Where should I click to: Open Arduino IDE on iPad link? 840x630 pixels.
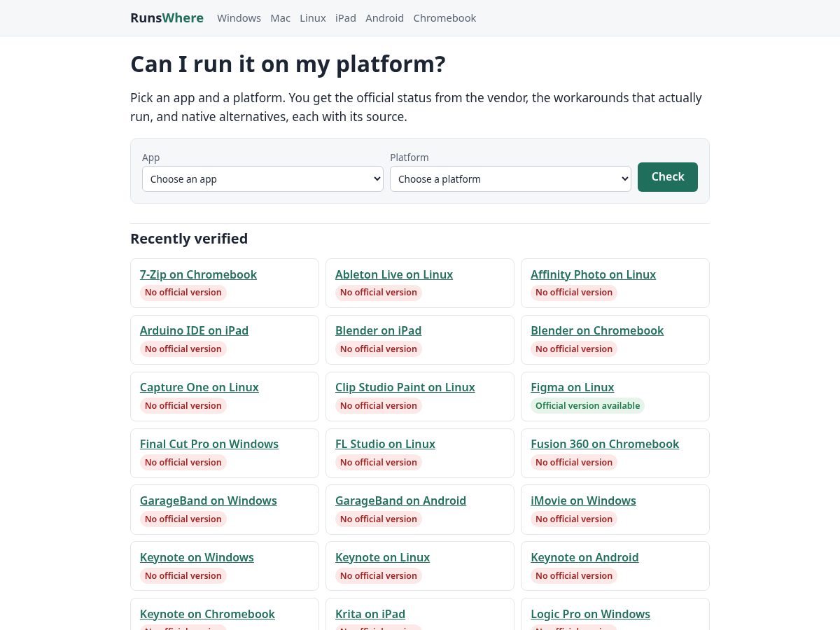(x=194, y=330)
